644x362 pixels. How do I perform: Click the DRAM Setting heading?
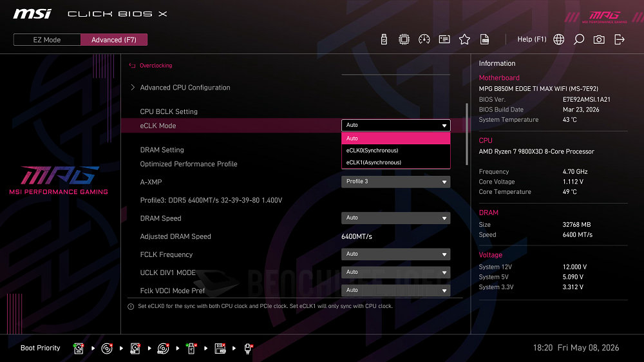point(162,150)
